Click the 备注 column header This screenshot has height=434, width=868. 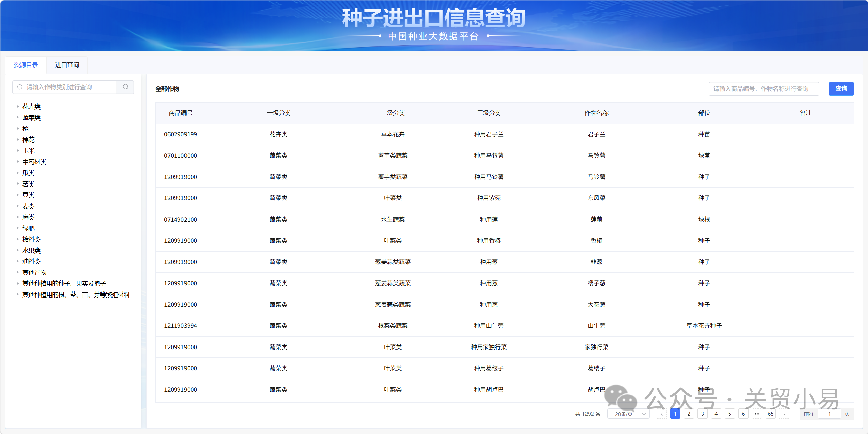click(x=806, y=113)
